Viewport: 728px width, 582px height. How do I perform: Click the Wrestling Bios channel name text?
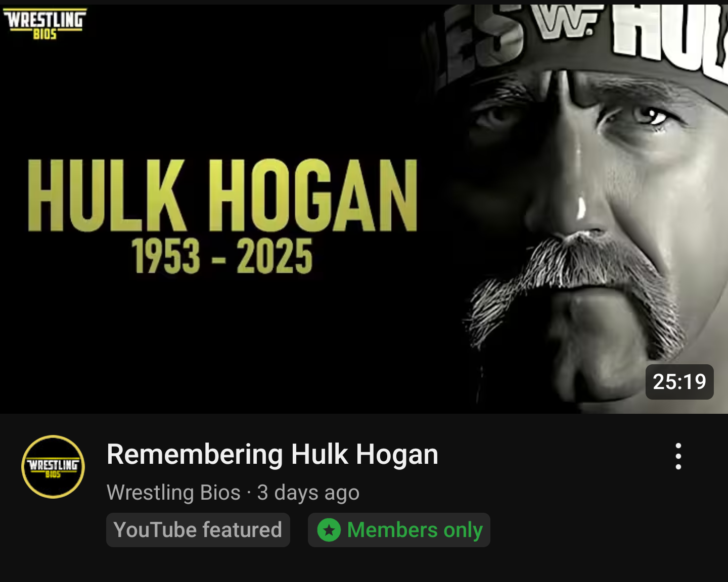tap(173, 493)
